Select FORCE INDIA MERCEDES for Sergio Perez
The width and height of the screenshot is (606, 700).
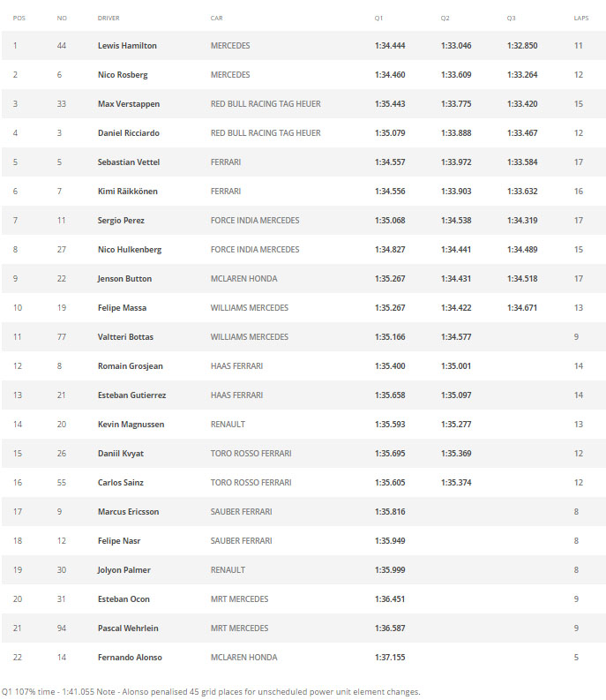(255, 221)
